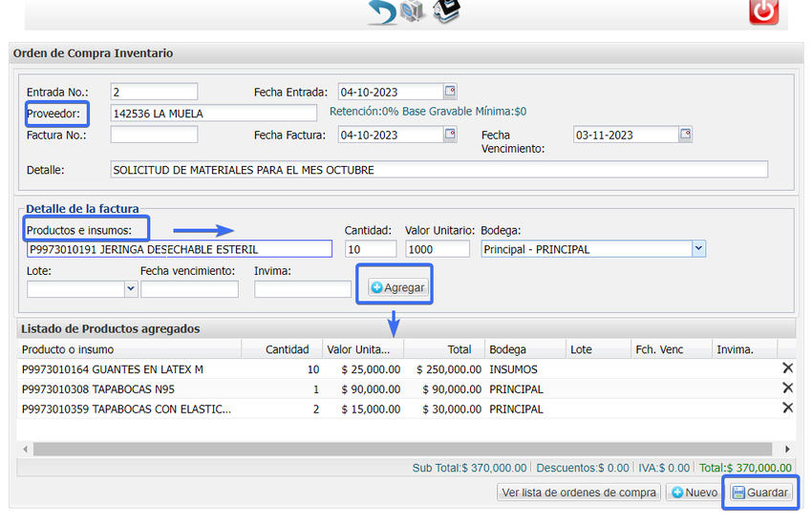Click the green Total $ 370,000.00 text
This screenshot has height=525, width=812.
[745, 468]
